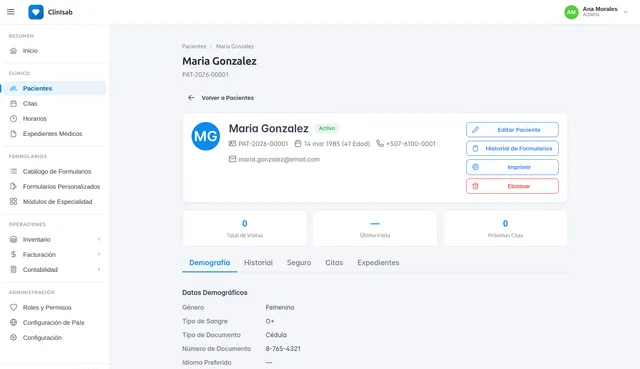Click the printer icon in Imprimir
640x369 pixels.
point(476,167)
